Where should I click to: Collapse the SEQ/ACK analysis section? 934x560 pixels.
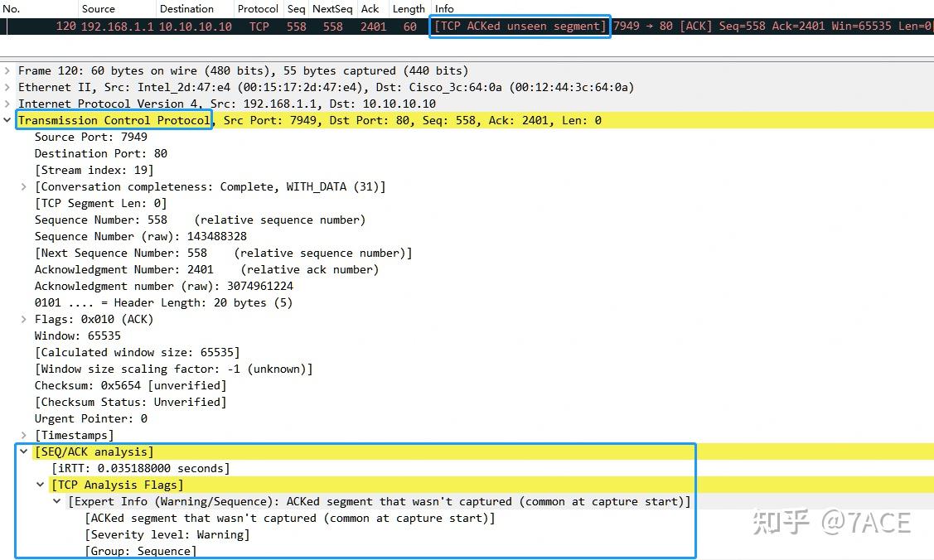(x=23, y=451)
